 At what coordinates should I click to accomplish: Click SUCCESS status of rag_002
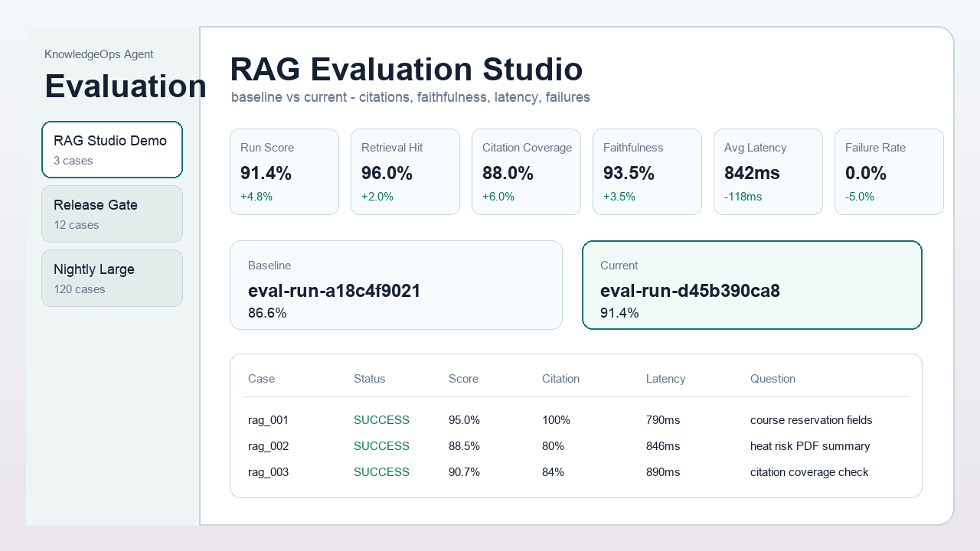[x=381, y=446]
